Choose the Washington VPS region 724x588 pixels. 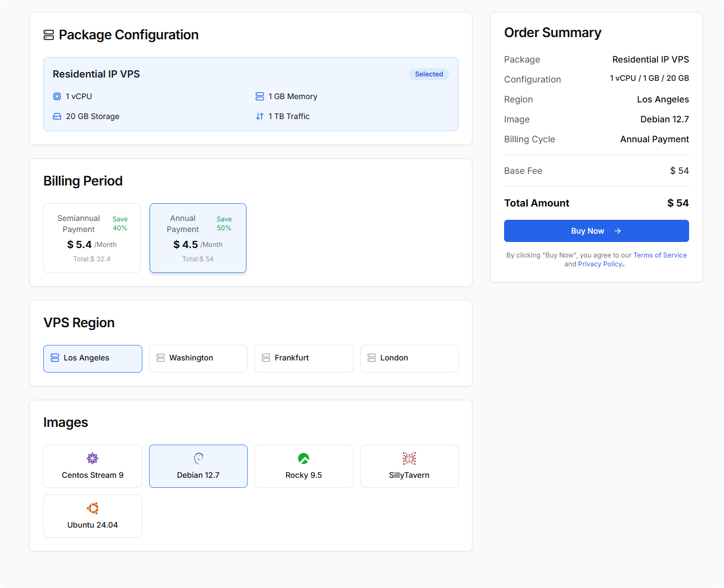pos(198,358)
